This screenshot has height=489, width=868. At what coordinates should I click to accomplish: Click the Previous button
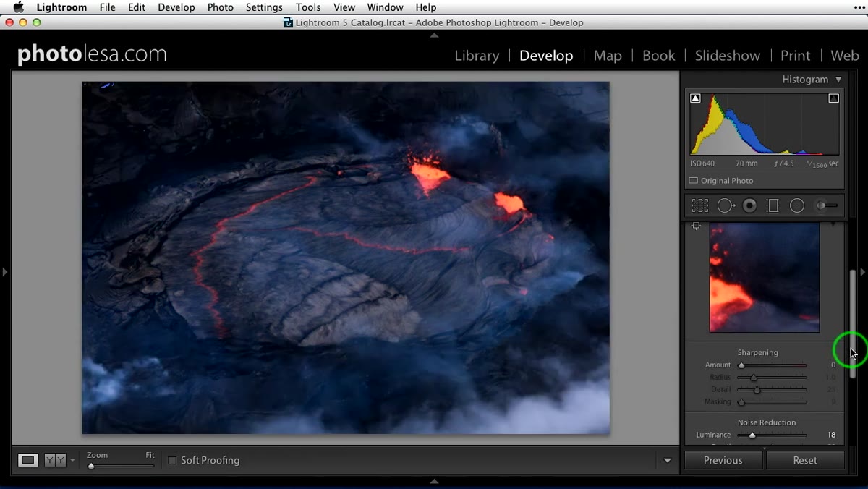pyautogui.click(x=723, y=460)
